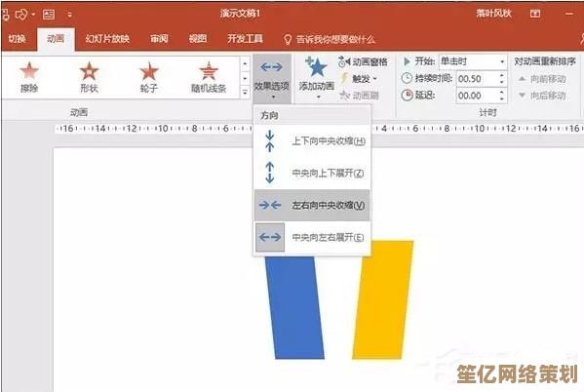Click the 持续时间 duration field 00.50
The width and height of the screenshot is (584, 392).
[x=477, y=79]
